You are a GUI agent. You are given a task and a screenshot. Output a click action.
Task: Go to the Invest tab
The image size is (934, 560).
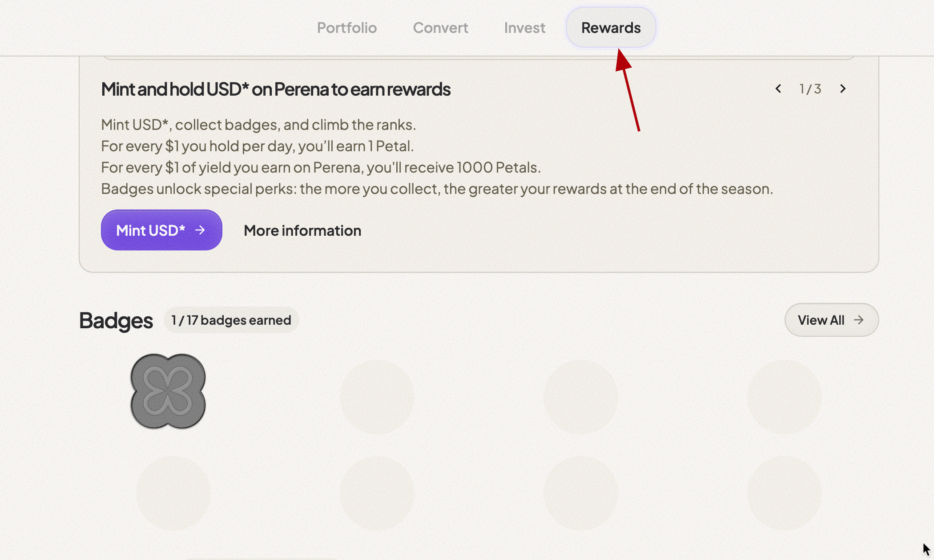pos(524,28)
